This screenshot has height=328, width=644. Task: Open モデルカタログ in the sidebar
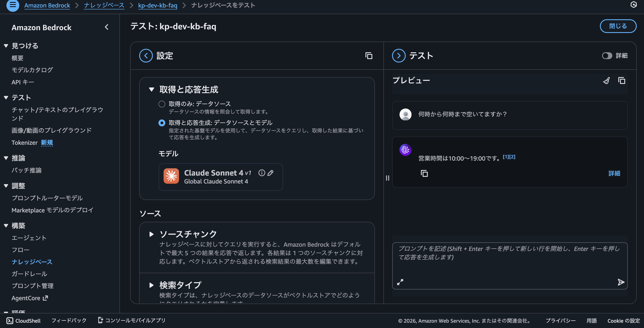32,70
